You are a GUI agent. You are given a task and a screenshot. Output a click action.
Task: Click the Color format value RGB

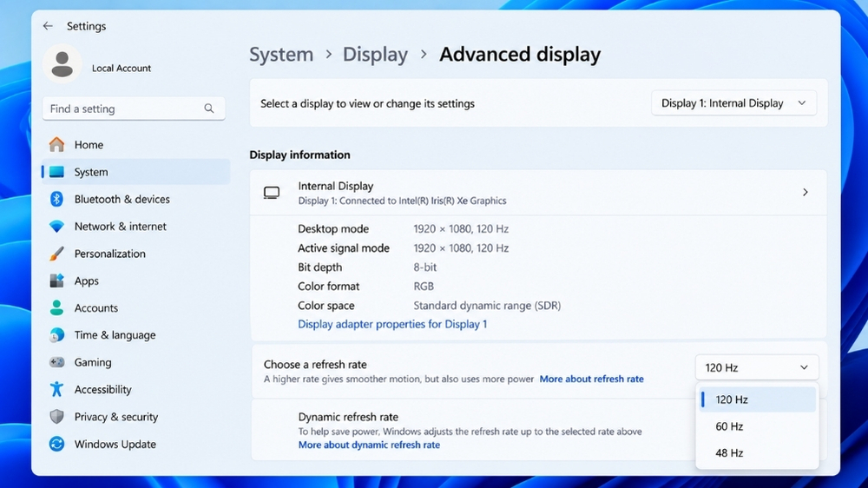pyautogui.click(x=424, y=287)
